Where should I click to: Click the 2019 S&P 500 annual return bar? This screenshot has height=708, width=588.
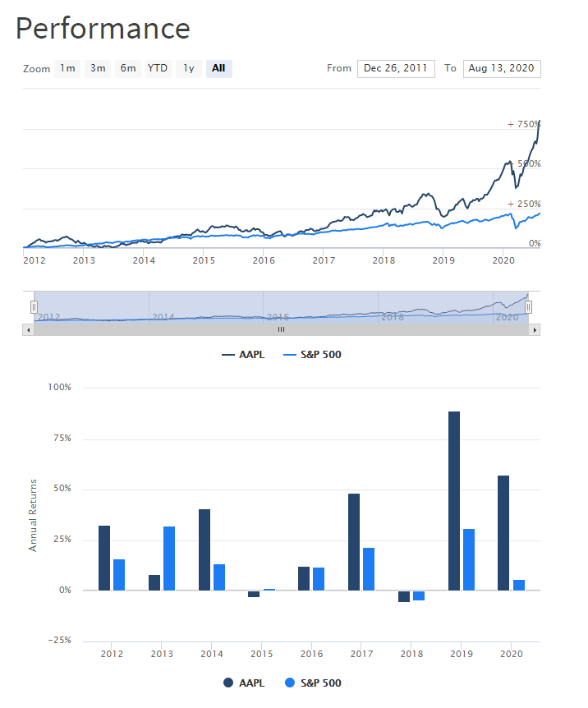click(x=469, y=559)
